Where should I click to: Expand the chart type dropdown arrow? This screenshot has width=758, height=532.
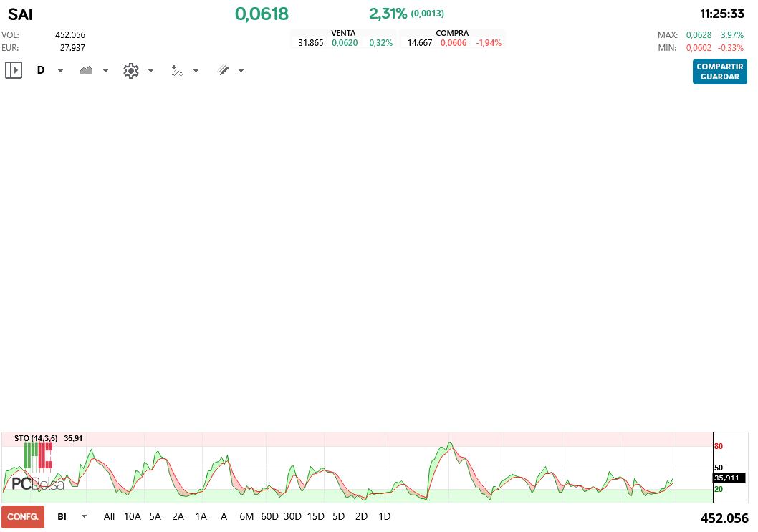point(105,70)
